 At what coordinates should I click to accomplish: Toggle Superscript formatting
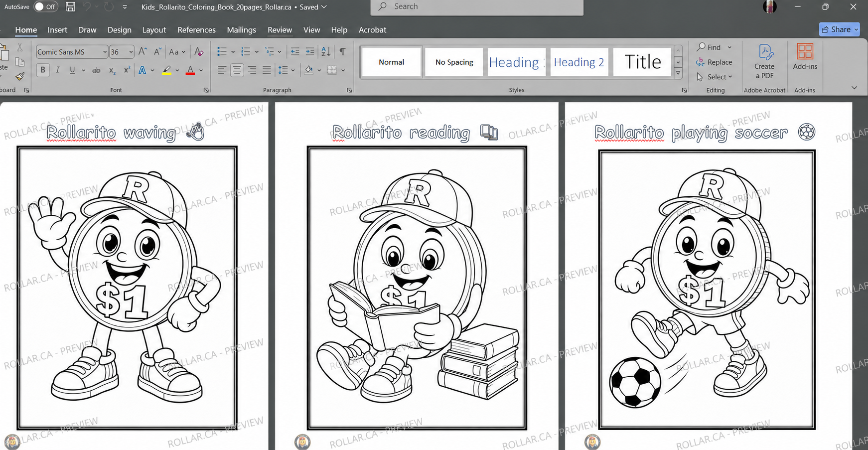pyautogui.click(x=127, y=70)
